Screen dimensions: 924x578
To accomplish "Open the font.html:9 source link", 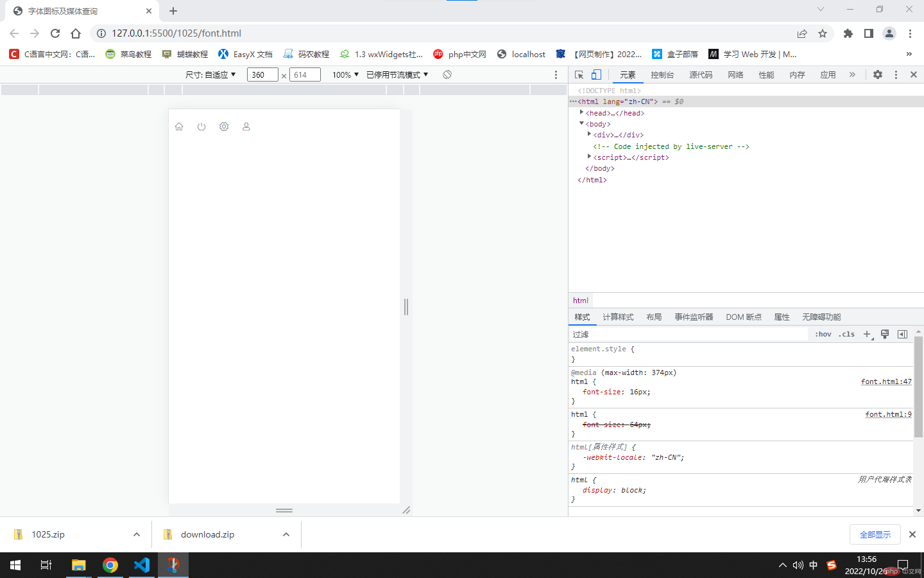I will coord(888,414).
